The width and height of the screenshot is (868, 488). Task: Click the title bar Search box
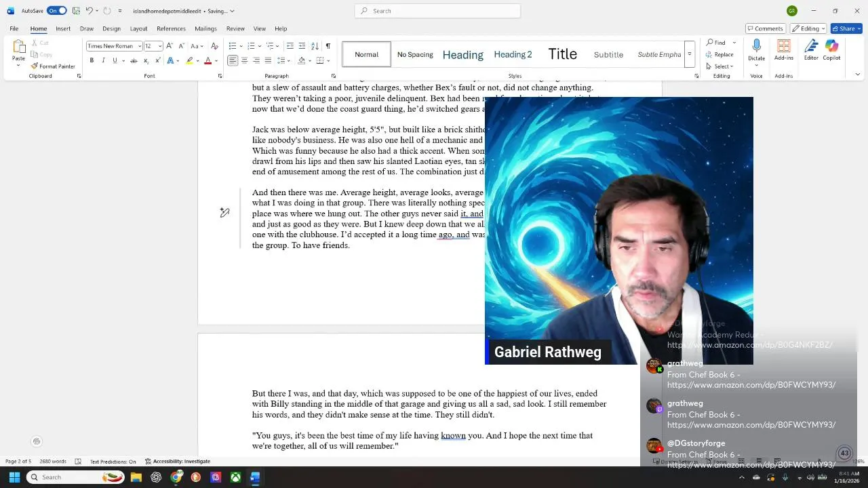[x=437, y=11]
